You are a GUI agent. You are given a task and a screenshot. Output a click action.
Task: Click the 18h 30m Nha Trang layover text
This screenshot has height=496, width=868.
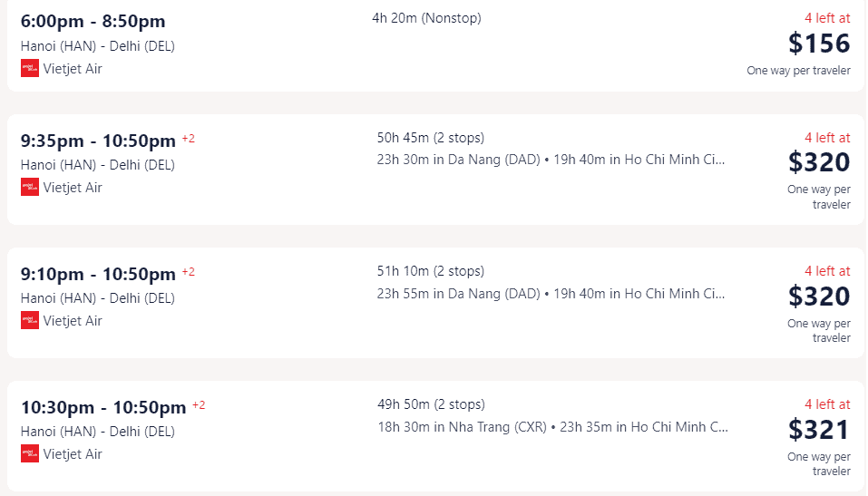tap(463, 427)
